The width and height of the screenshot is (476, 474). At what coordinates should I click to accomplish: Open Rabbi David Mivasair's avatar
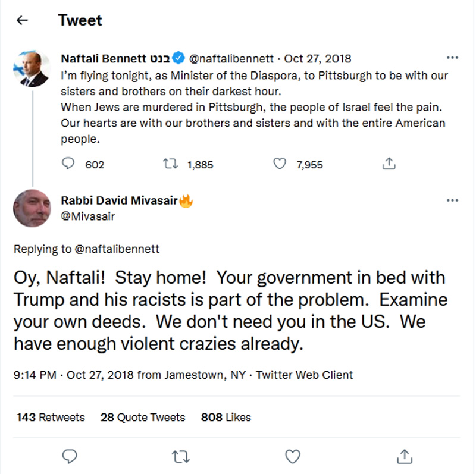(x=32, y=209)
